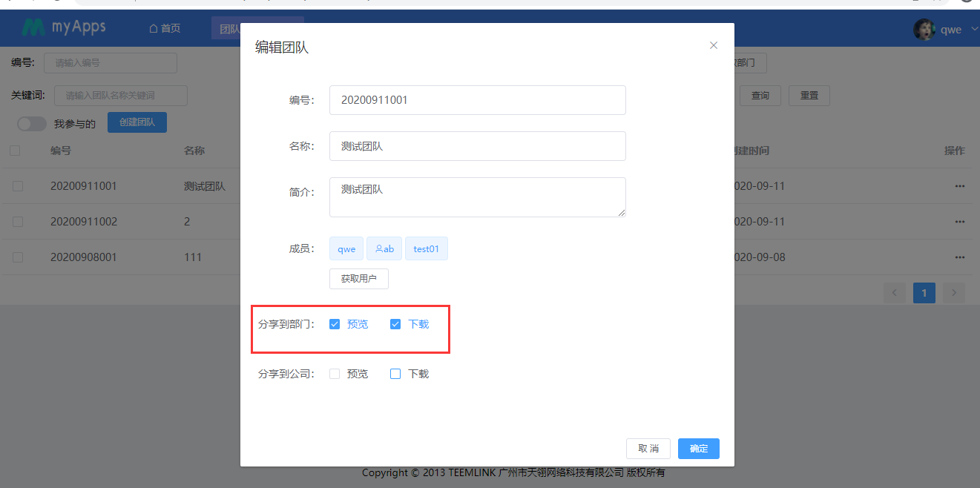The width and height of the screenshot is (980, 488).
Task: Go to 首页 navigation tab
Action: click(165, 29)
